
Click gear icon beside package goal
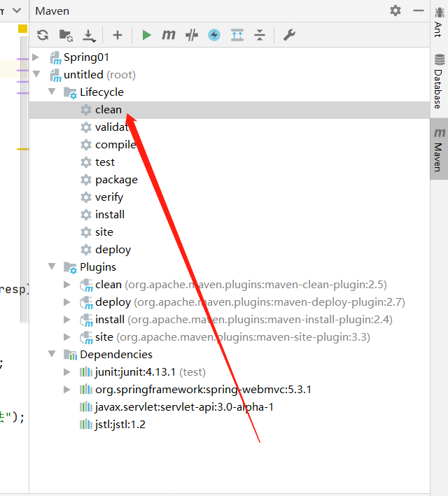pyautogui.click(x=86, y=180)
